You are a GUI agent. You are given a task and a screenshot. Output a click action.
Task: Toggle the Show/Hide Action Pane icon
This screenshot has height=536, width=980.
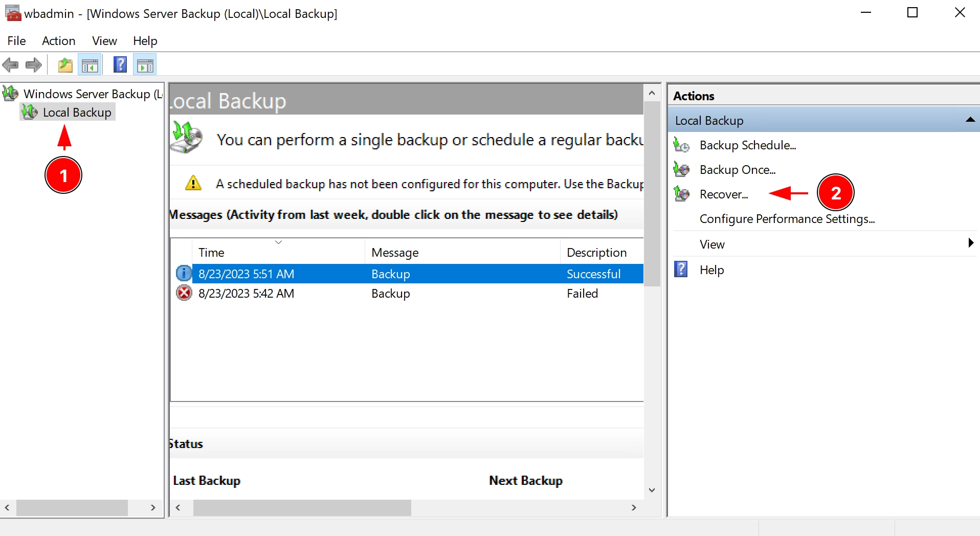click(145, 65)
